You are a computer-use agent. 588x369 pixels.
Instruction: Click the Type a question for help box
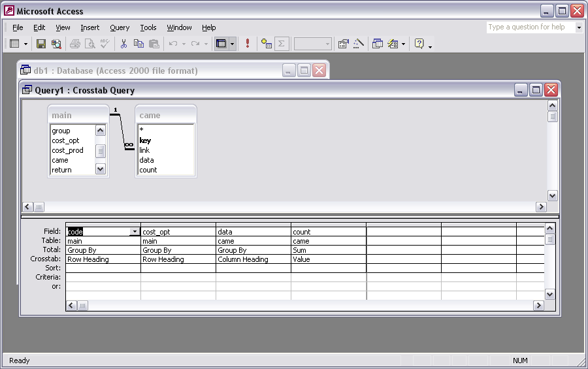pyautogui.click(x=530, y=27)
